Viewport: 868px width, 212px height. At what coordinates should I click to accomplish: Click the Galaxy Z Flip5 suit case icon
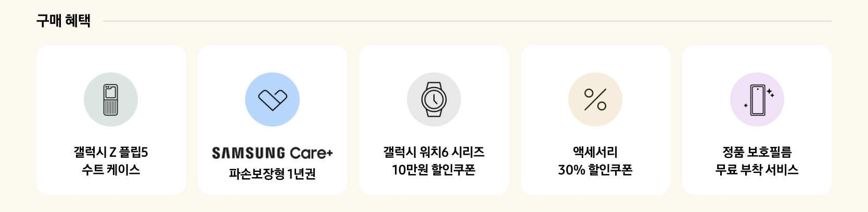[111, 99]
